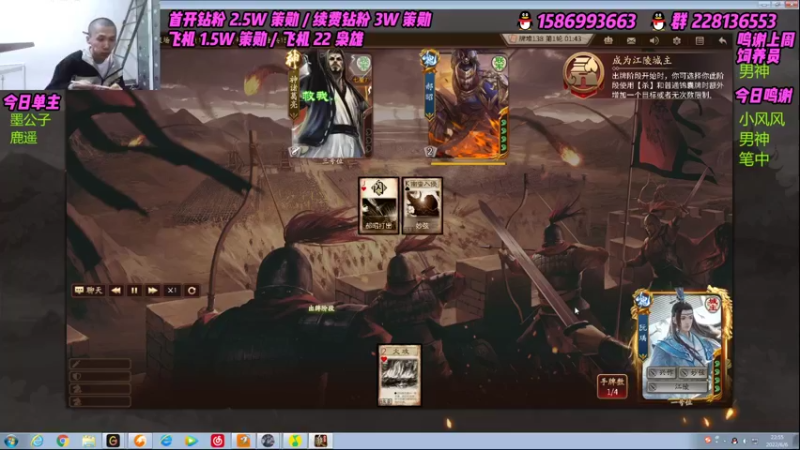The width and height of the screenshot is (800, 450).
Task: Click the 南蛮入侵 card in center
Action: coord(422,206)
